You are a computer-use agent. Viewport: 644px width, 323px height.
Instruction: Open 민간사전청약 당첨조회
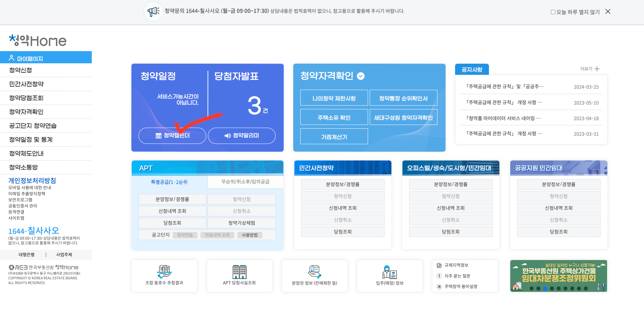(343, 232)
